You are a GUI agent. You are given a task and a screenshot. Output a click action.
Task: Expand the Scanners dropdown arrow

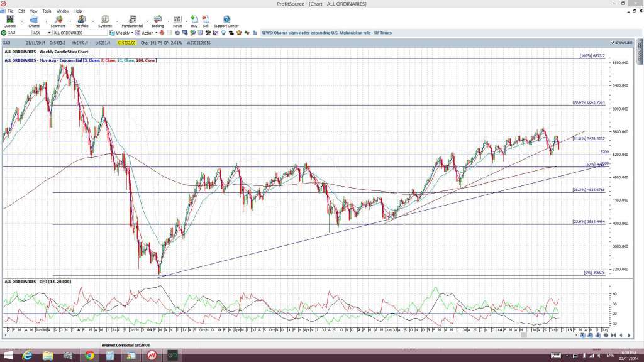click(x=70, y=21)
